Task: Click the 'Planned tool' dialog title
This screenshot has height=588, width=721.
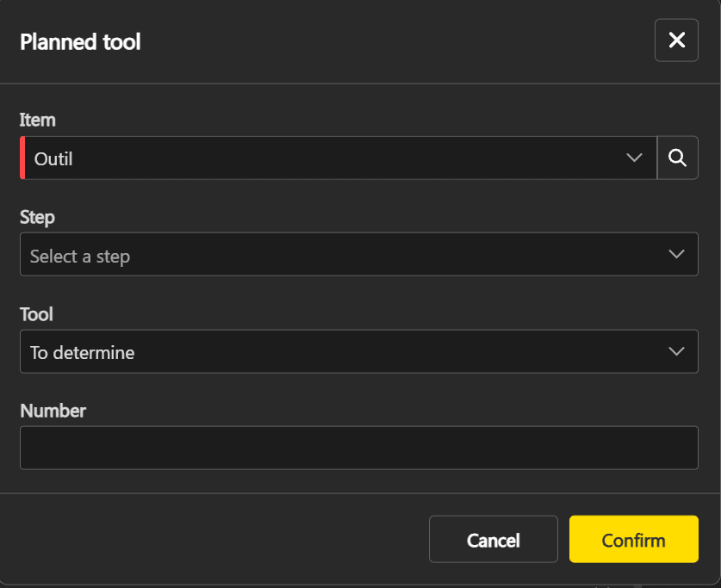Action: pyautogui.click(x=80, y=42)
